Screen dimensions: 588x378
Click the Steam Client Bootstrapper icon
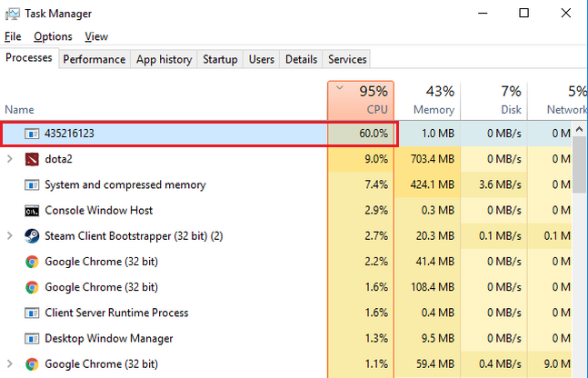(31, 236)
